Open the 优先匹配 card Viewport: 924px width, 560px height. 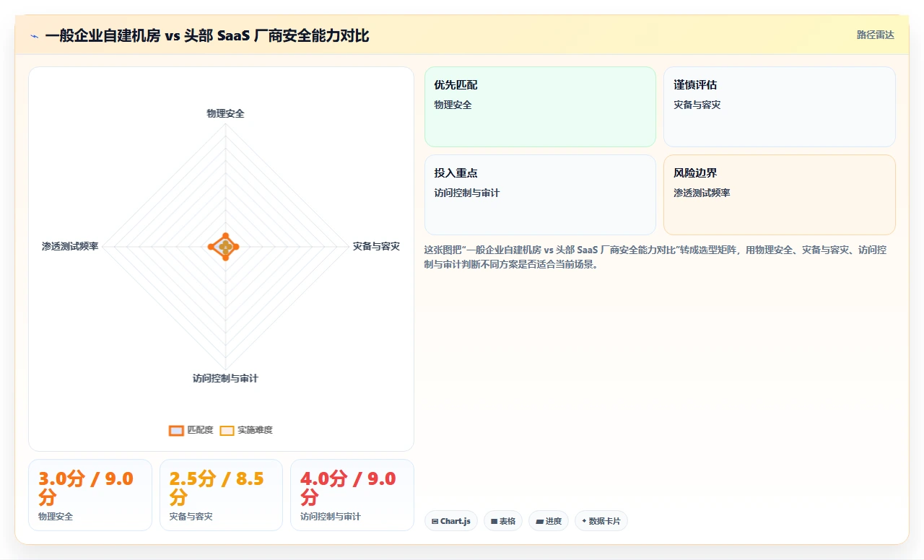pos(540,107)
